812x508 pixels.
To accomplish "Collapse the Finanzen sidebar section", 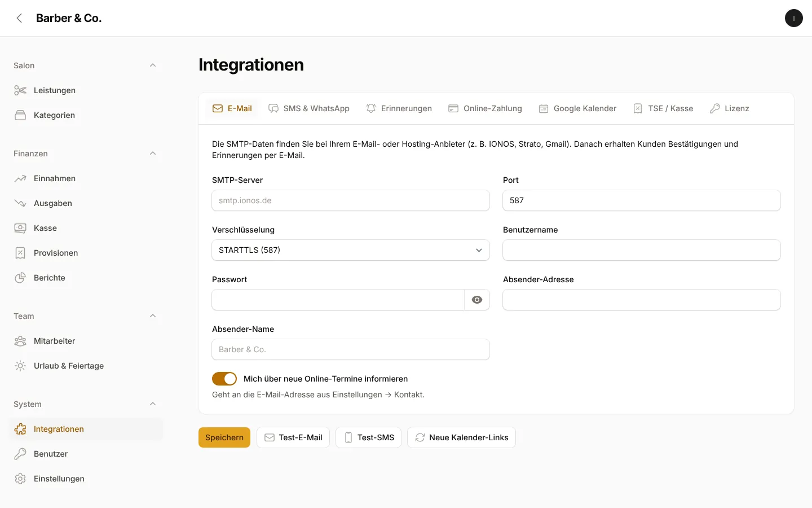I will (x=153, y=154).
